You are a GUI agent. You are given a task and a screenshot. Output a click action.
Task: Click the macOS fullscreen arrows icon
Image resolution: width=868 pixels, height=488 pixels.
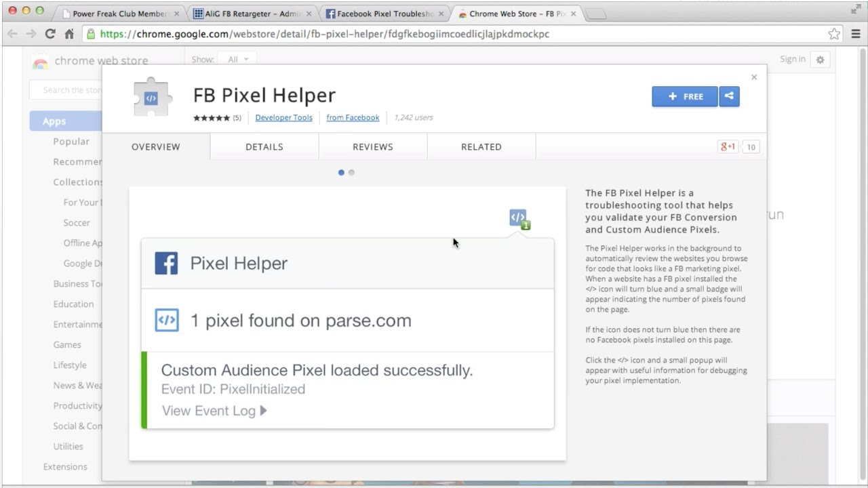856,9
